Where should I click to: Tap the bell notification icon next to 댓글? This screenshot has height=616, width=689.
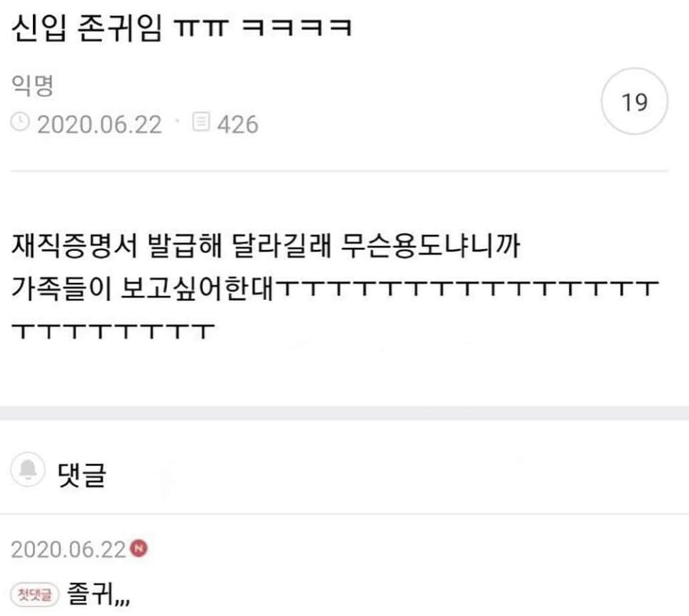tap(28, 469)
